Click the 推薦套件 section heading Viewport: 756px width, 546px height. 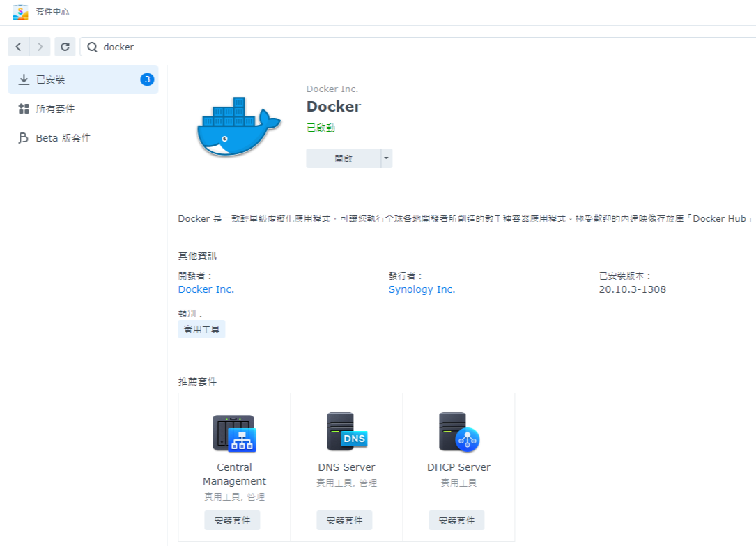click(197, 381)
